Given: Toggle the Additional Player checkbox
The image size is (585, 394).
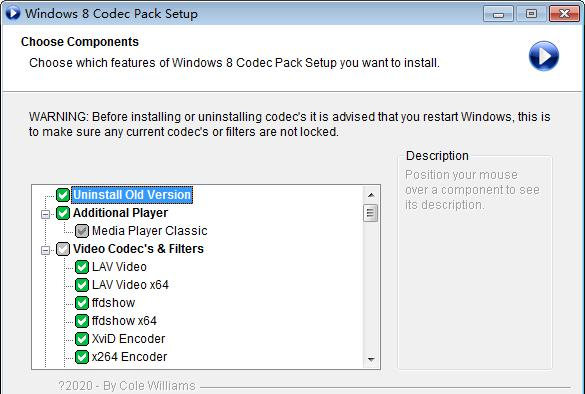Looking at the screenshot, I should coord(63,213).
